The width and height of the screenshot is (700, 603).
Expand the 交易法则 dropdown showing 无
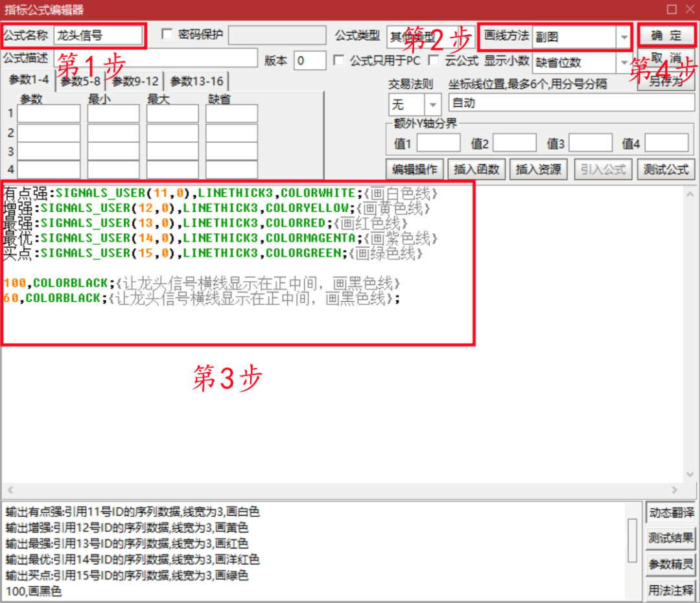(x=415, y=105)
